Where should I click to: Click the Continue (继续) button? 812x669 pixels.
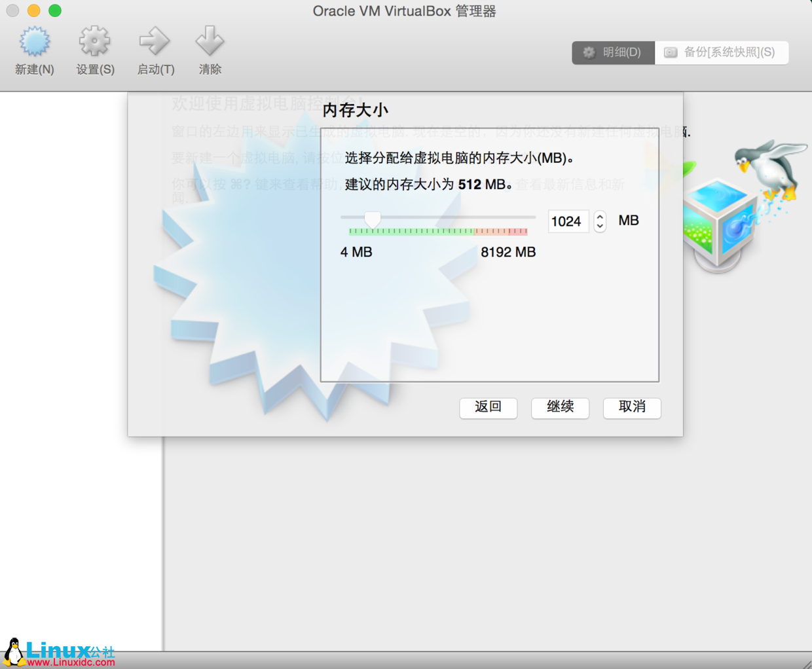click(560, 407)
